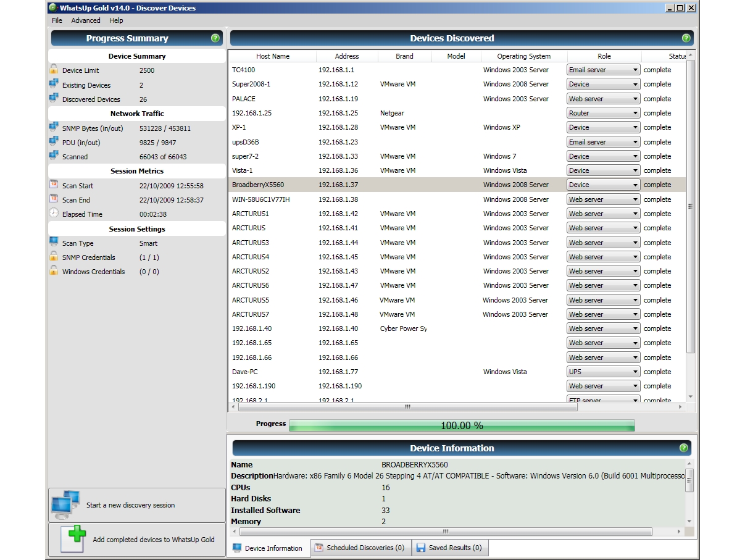Open the Help menu
This screenshot has height=560, width=745.
[x=117, y=20]
